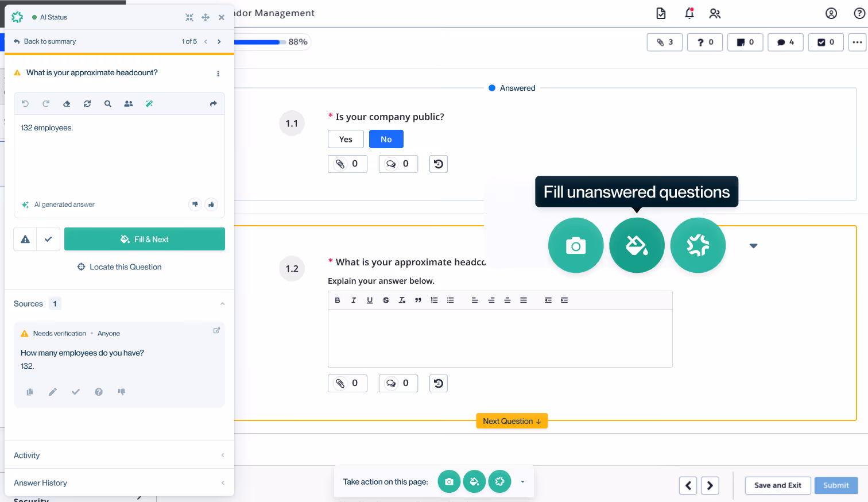This screenshot has width=868, height=502.
Task: Give a thumbs down to the AI generated answer
Action: click(195, 204)
